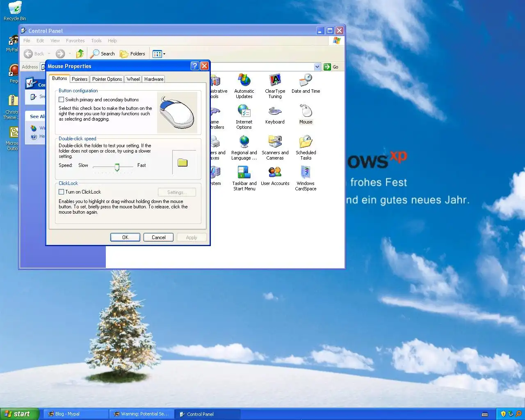
Task: Open the Back button history dropdown arrow
Action: [x=49, y=54]
